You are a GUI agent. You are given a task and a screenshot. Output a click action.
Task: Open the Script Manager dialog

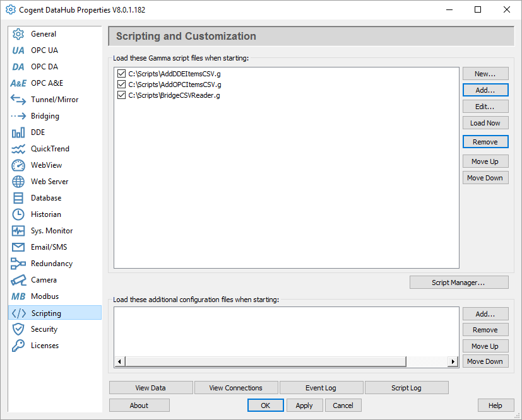pos(458,283)
